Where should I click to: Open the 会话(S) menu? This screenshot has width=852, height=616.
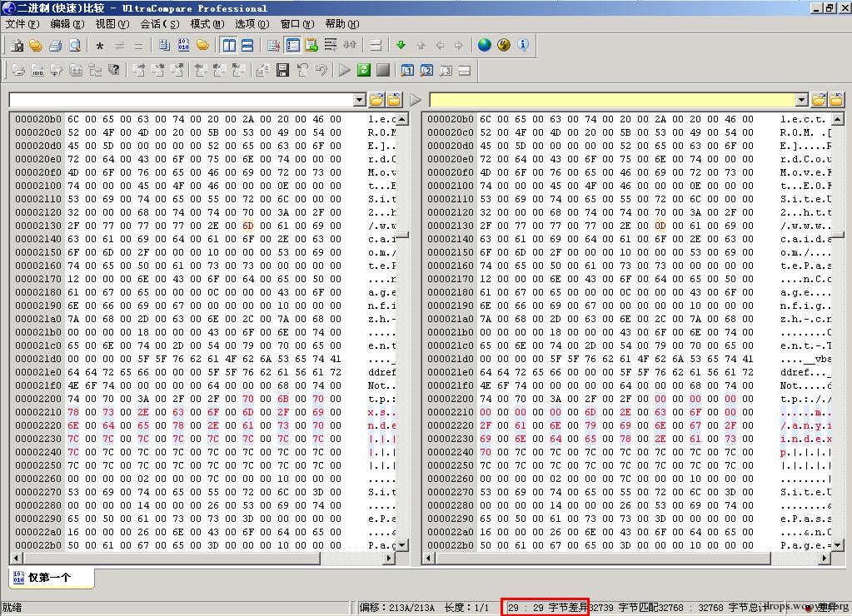(160, 24)
